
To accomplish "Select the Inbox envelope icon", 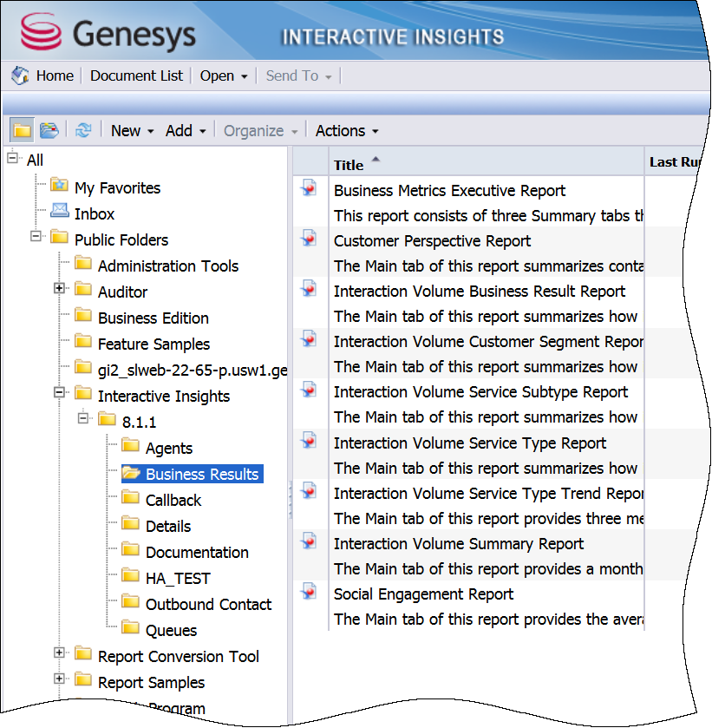I will click(59, 211).
